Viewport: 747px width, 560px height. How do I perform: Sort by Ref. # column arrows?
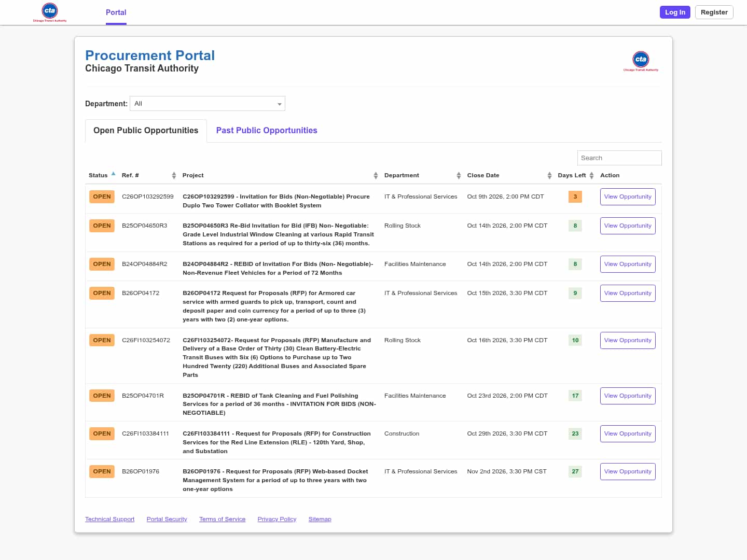pos(174,176)
